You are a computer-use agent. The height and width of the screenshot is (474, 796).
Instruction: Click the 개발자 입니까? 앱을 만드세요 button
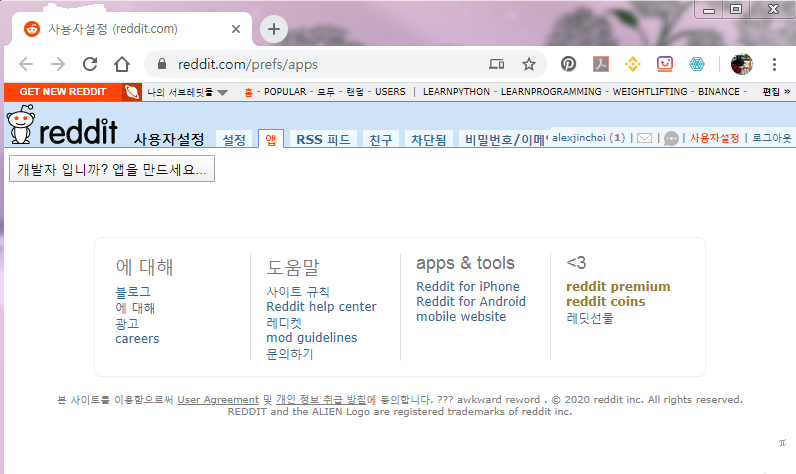[x=112, y=169]
